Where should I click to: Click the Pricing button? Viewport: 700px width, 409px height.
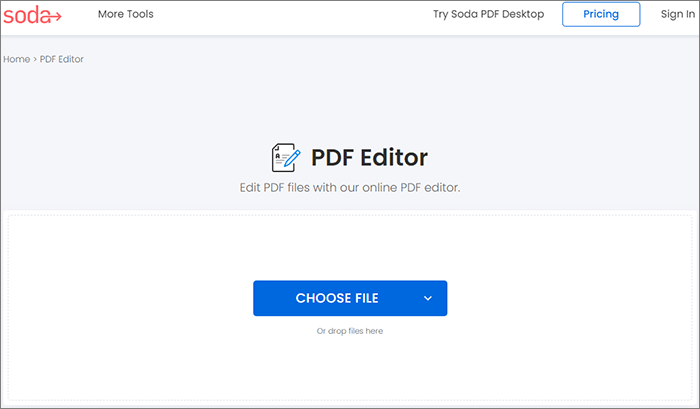pos(601,14)
